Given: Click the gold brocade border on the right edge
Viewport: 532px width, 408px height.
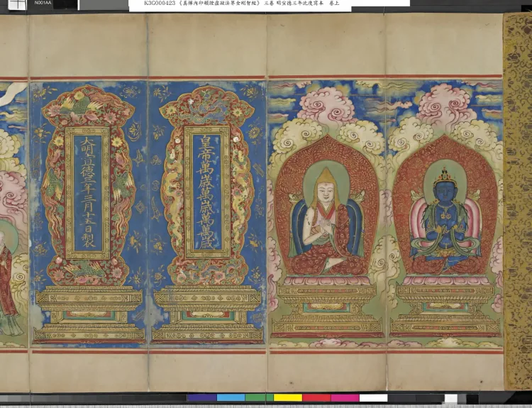Looking at the screenshot, I should pyautogui.click(x=518, y=202).
